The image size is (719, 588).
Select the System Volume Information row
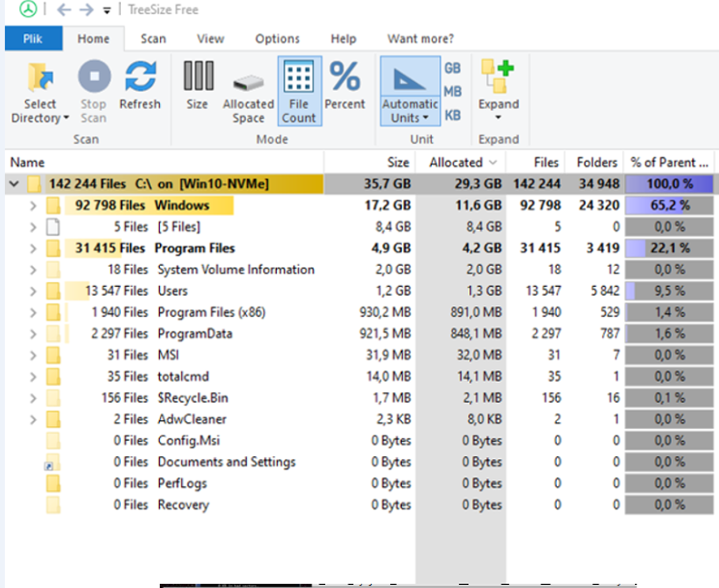359,269
